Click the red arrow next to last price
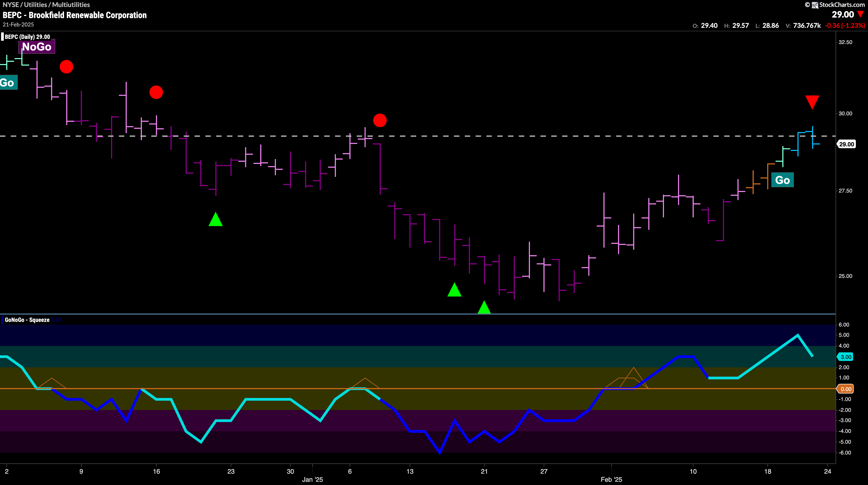The width and height of the screenshot is (868, 485). pyautogui.click(x=861, y=15)
